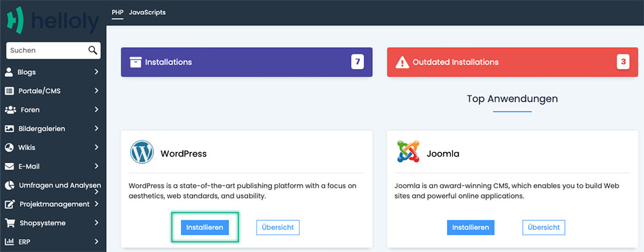The width and height of the screenshot is (644, 252).
Task: Open E-Mail label in sidebar
Action: coord(29,166)
